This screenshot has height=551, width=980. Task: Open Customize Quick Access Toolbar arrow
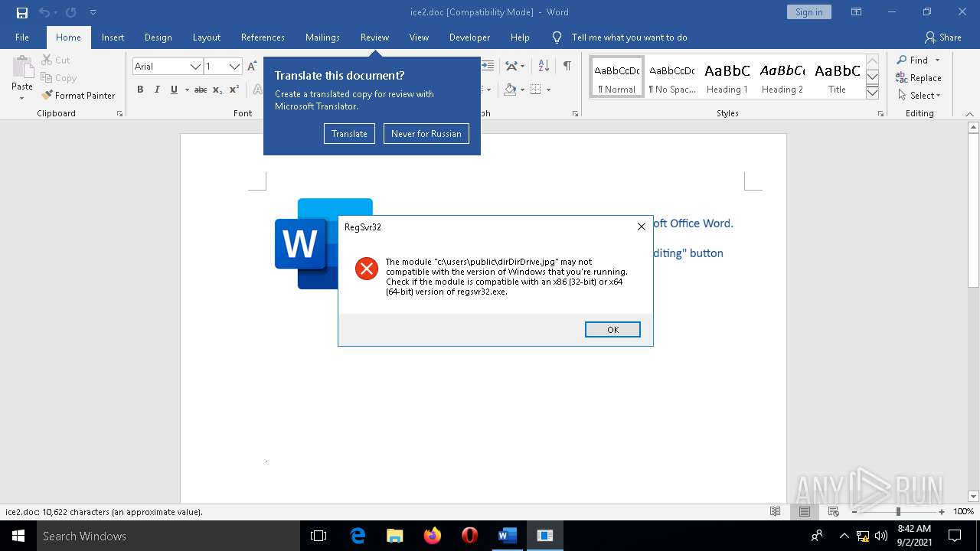click(x=93, y=12)
